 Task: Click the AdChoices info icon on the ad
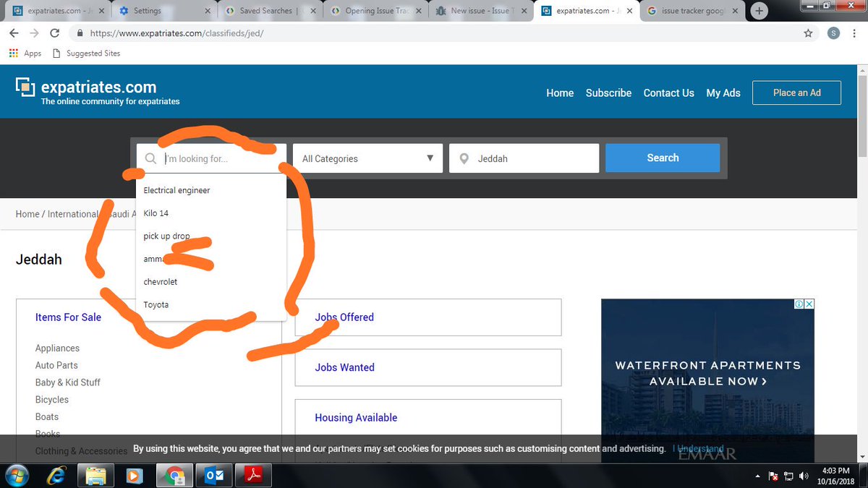click(799, 304)
